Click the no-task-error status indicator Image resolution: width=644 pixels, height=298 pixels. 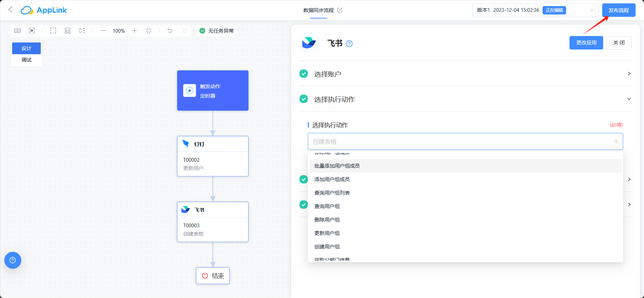216,31
